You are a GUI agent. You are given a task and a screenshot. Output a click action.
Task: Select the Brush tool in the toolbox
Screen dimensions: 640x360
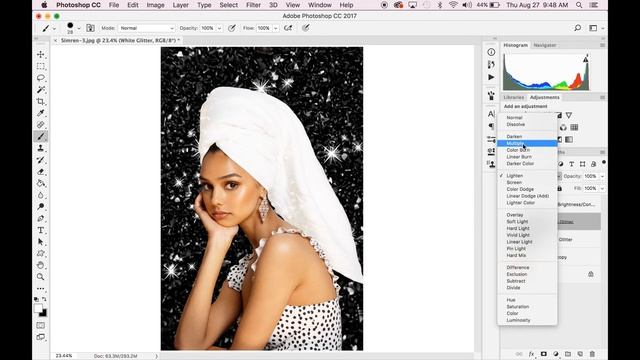[x=40, y=136]
